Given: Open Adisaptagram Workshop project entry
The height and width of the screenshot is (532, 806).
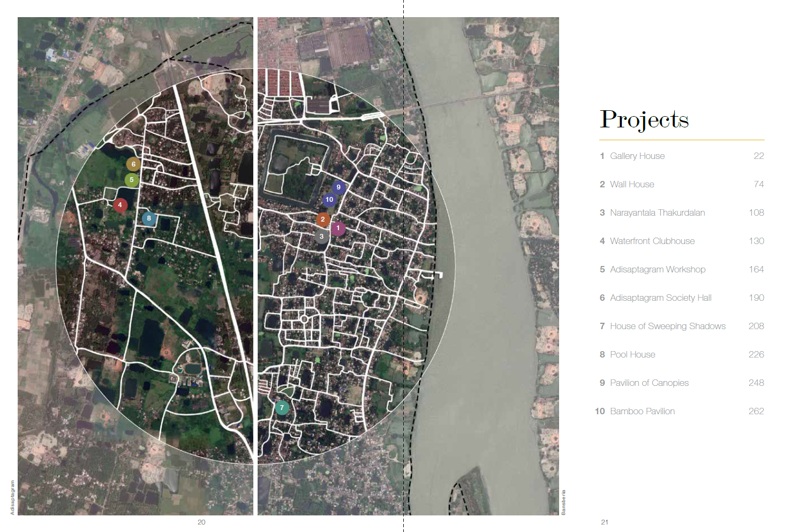Looking at the screenshot, I should point(657,269).
